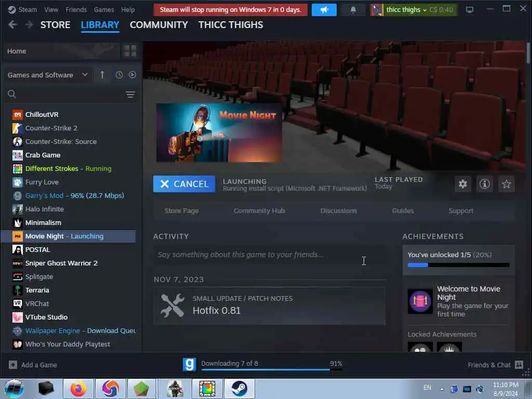Open the Community Hub link
The image size is (532, 399).
(x=259, y=211)
